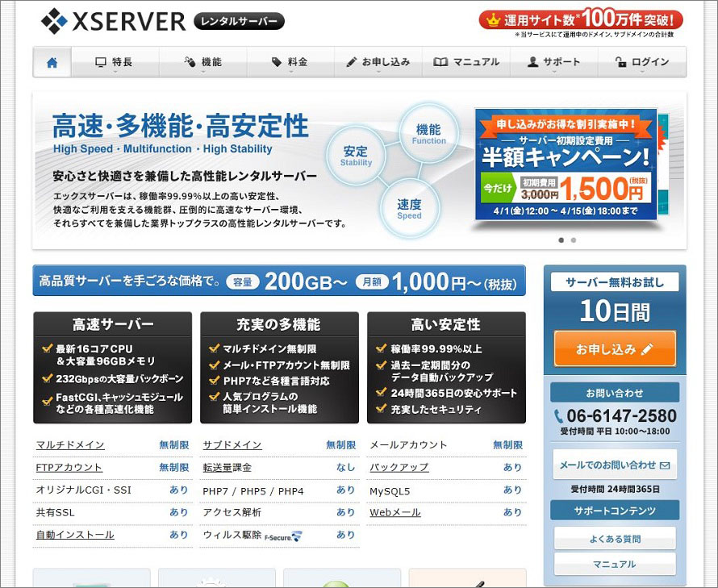718x588 pixels.
Task: Open the 機能 menu
Action: tap(203, 62)
